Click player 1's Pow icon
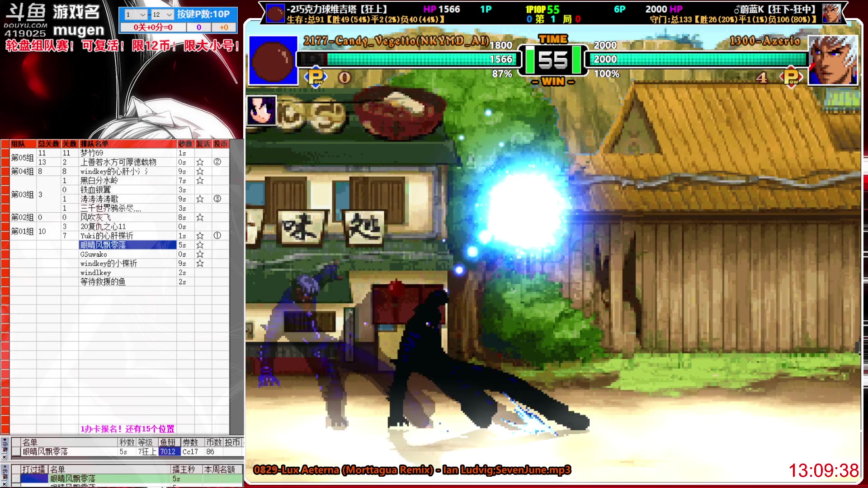This screenshot has height=488, width=868. pos(316,77)
